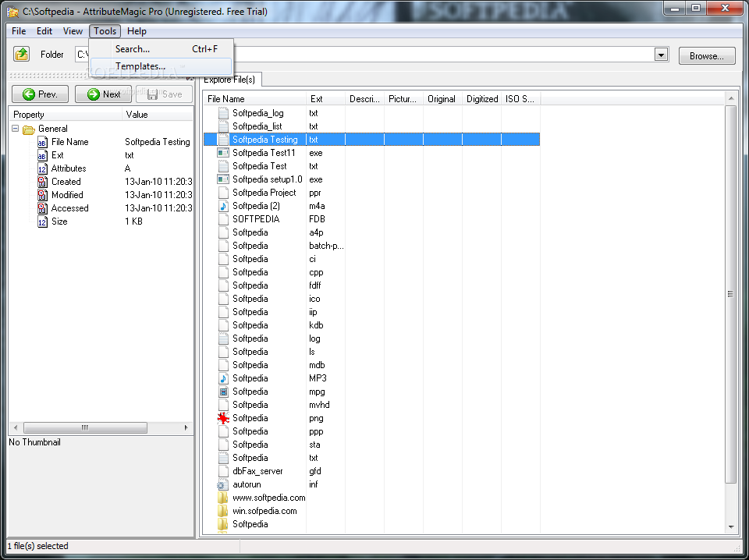Image resolution: width=749 pixels, height=560 pixels.
Task: Sort by the File Name column header
Action: (x=254, y=99)
